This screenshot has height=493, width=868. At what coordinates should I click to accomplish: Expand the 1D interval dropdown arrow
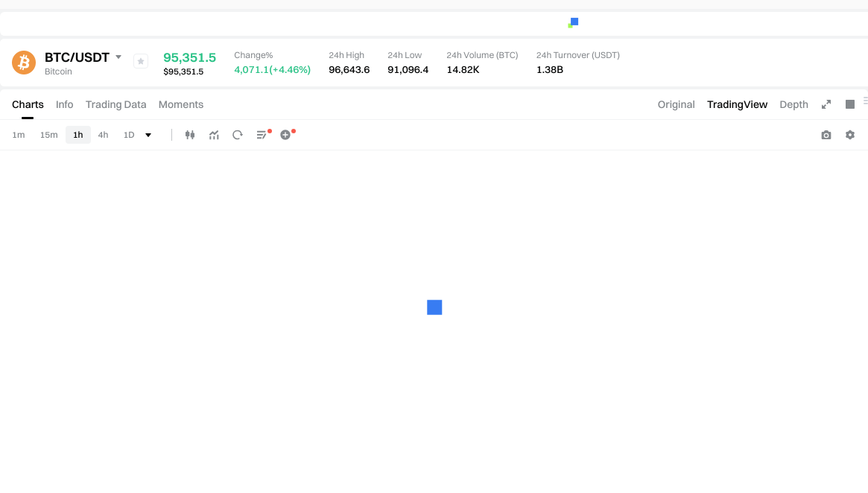point(148,135)
